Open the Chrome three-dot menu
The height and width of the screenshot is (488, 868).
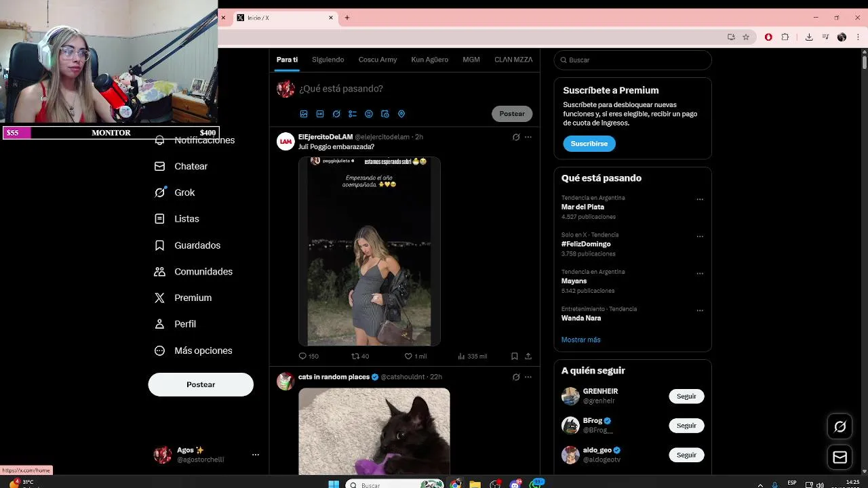(x=857, y=37)
